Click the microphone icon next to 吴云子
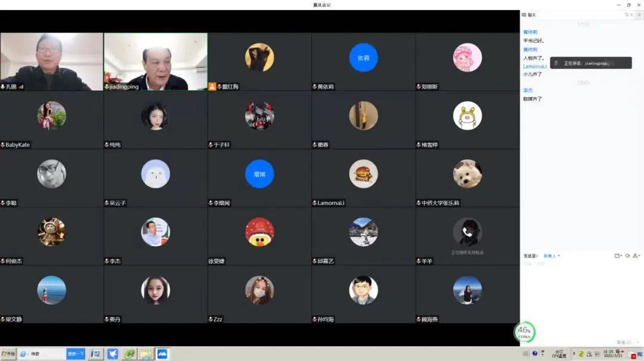Screen dimensions: 644x361 pos(107,203)
